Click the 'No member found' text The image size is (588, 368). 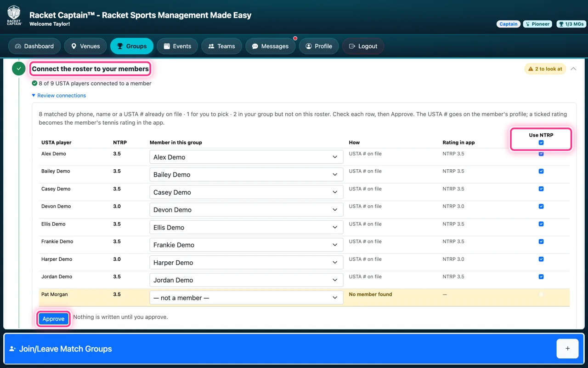coord(370,294)
